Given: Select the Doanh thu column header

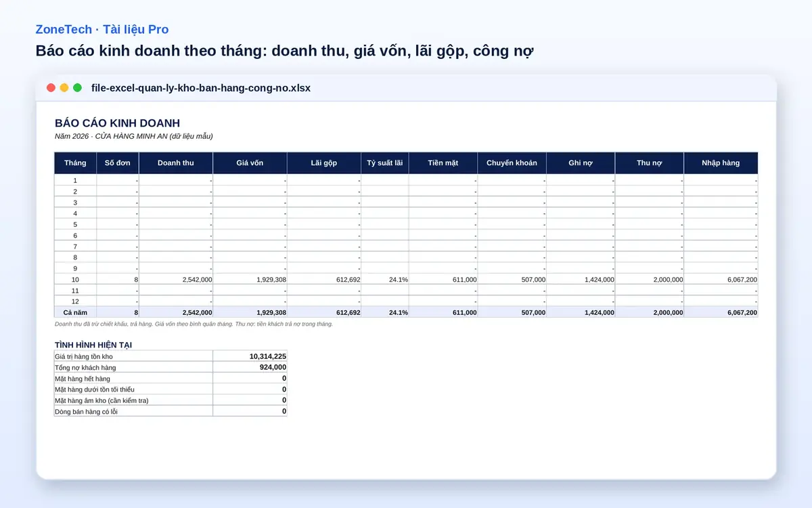Looking at the screenshot, I should 176,163.
